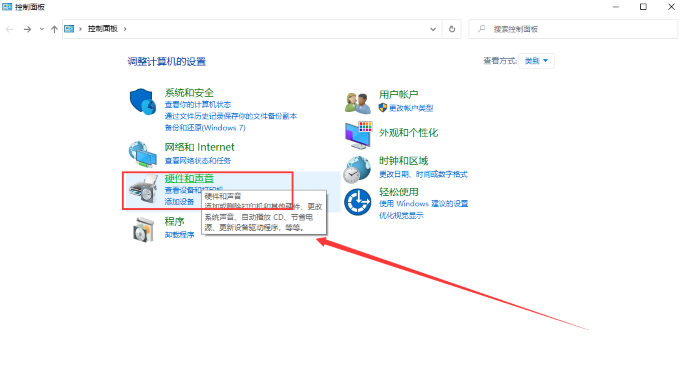This screenshot has height=384, width=682.
Task: Open 备份和还原(Windows 7) link
Action: 205,127
